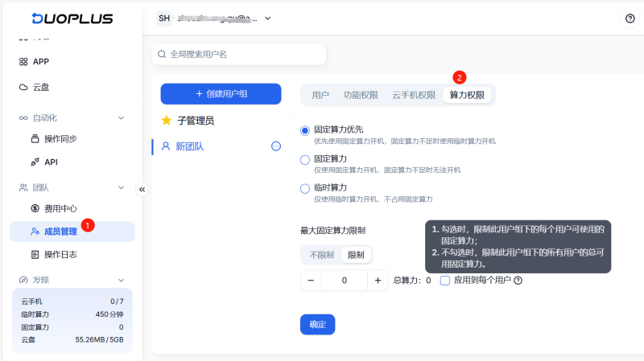Switch to the 云手机权限 tab
The height and width of the screenshot is (361, 644).
(x=414, y=95)
